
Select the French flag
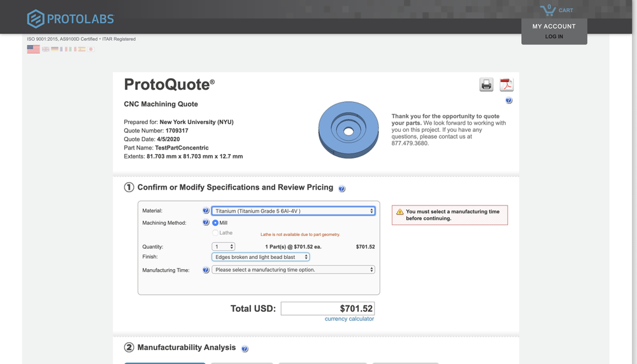coord(63,49)
